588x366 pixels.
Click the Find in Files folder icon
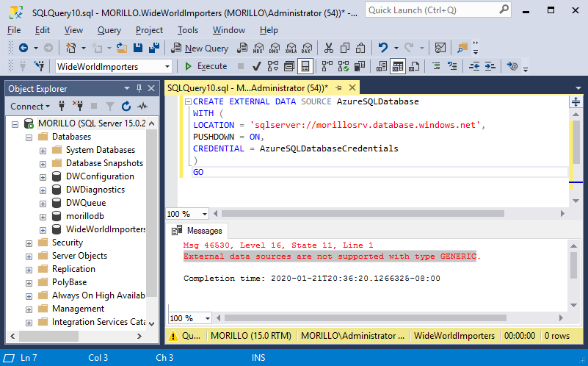(x=462, y=48)
